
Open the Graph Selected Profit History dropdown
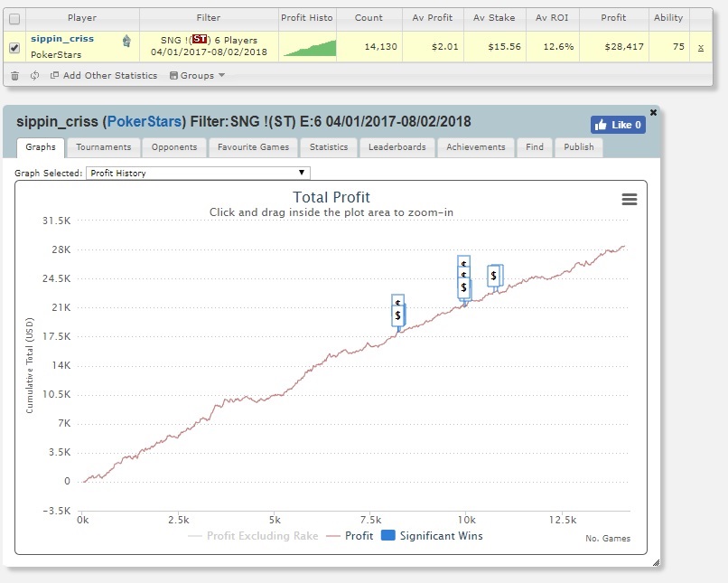coord(198,174)
